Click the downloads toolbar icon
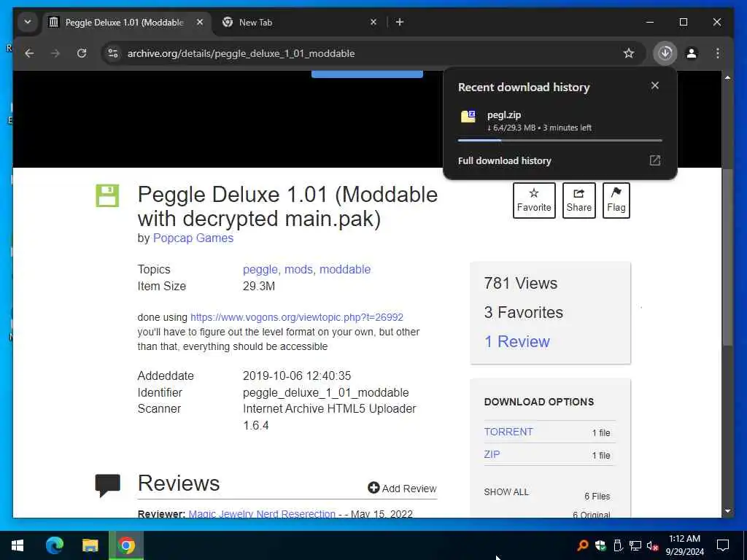Image resolution: width=747 pixels, height=560 pixels. point(665,53)
